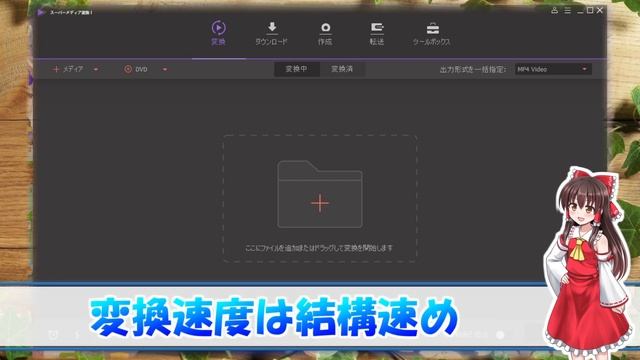This screenshot has height=360, width=640.
Task: Click the app logo in title bar
Action: point(41,12)
